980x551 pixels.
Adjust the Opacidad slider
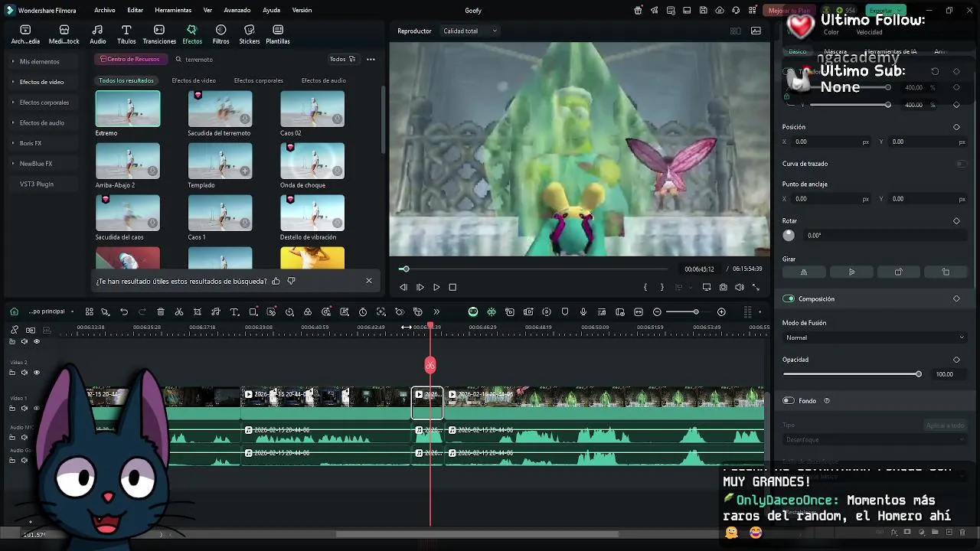853,374
